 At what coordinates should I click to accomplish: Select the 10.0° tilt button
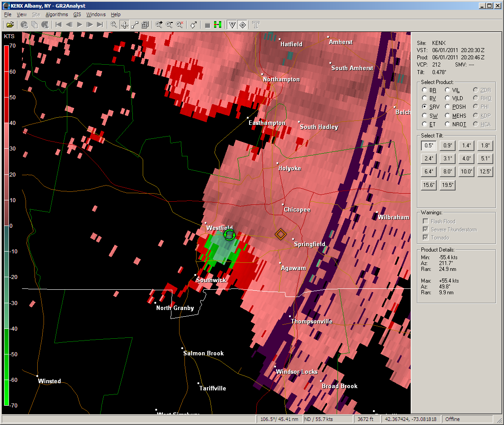click(466, 172)
